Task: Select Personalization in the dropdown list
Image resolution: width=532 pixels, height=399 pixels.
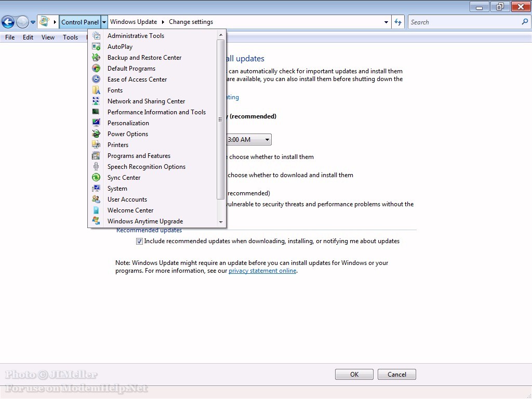Action: 152,123
